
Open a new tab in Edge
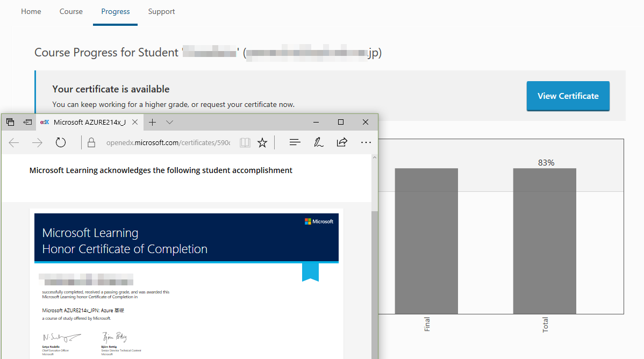152,122
